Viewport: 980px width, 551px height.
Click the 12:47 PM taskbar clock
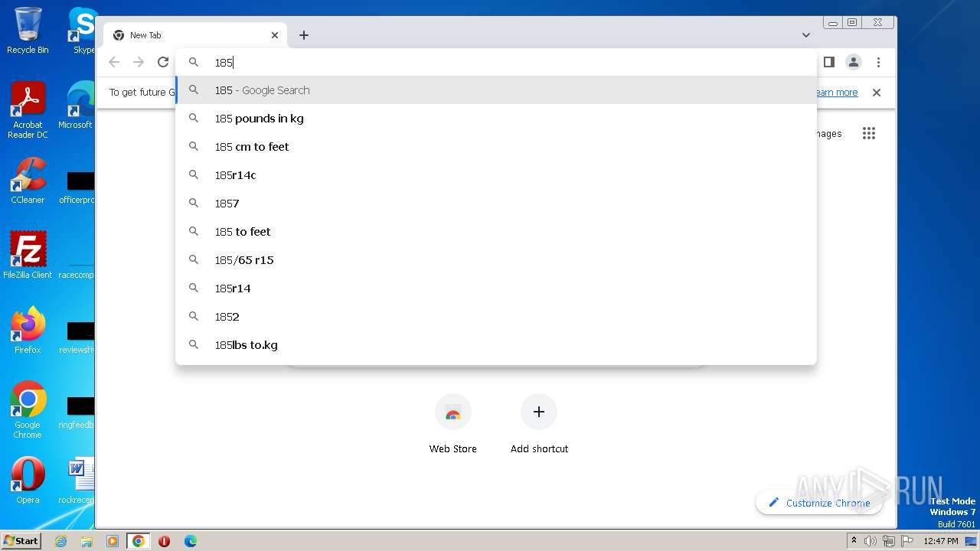941,541
